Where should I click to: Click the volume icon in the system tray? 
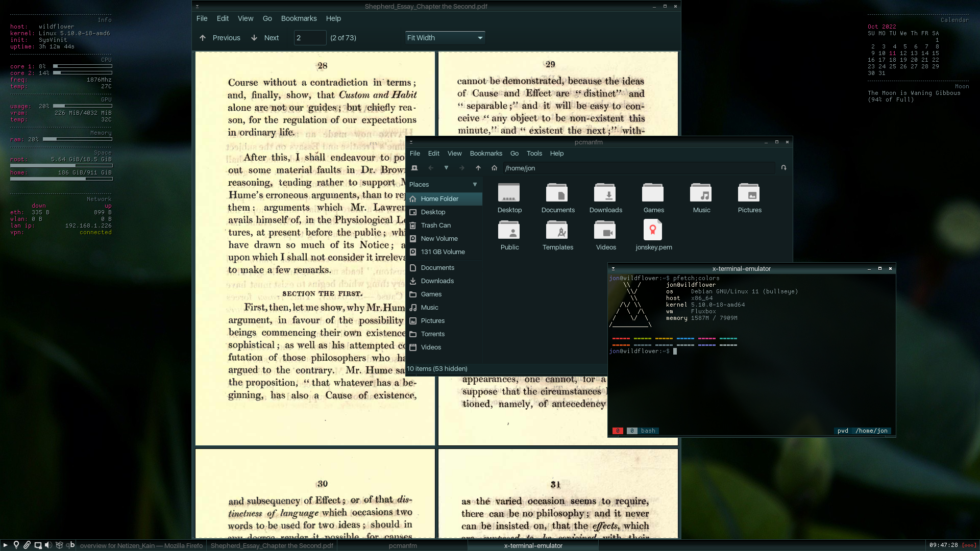48,545
